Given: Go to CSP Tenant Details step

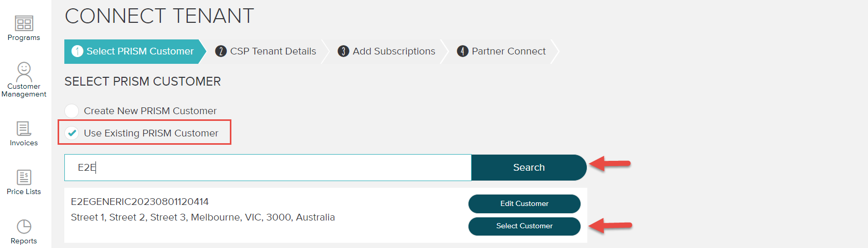Looking at the screenshot, I should pos(273,51).
